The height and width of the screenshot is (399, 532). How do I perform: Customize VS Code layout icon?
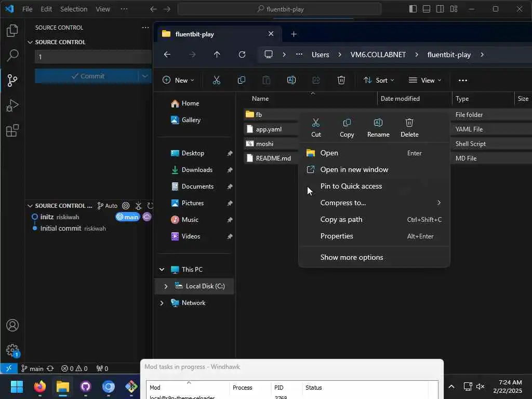pyautogui.click(x=454, y=9)
